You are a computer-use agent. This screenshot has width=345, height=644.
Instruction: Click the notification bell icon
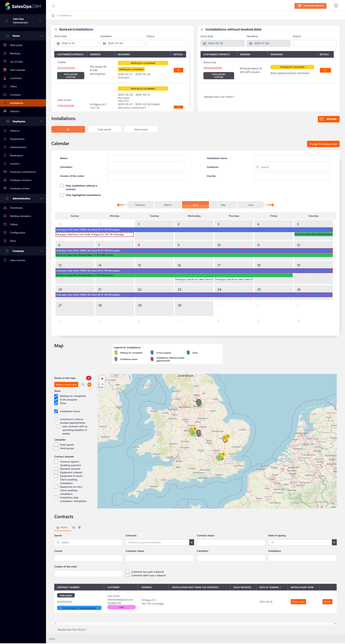click(336, 6)
